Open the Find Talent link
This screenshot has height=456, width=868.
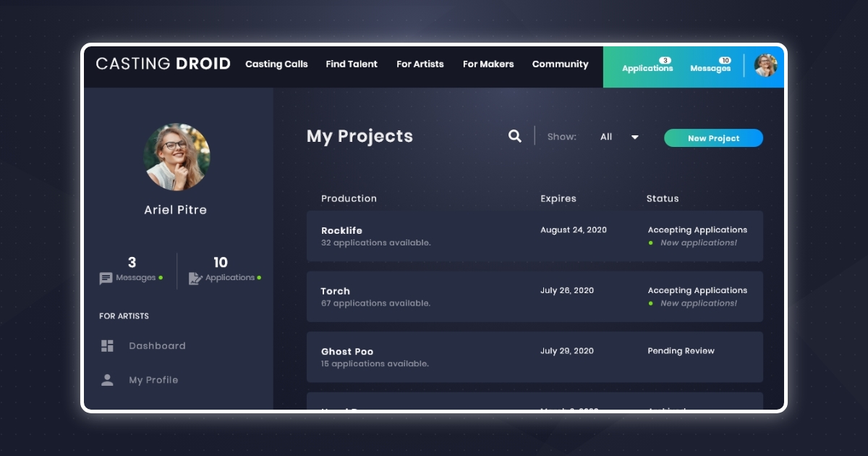[352, 64]
